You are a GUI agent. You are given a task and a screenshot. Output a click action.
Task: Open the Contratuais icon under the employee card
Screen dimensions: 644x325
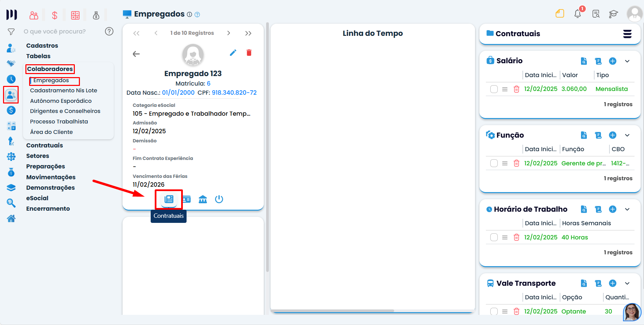(169, 199)
